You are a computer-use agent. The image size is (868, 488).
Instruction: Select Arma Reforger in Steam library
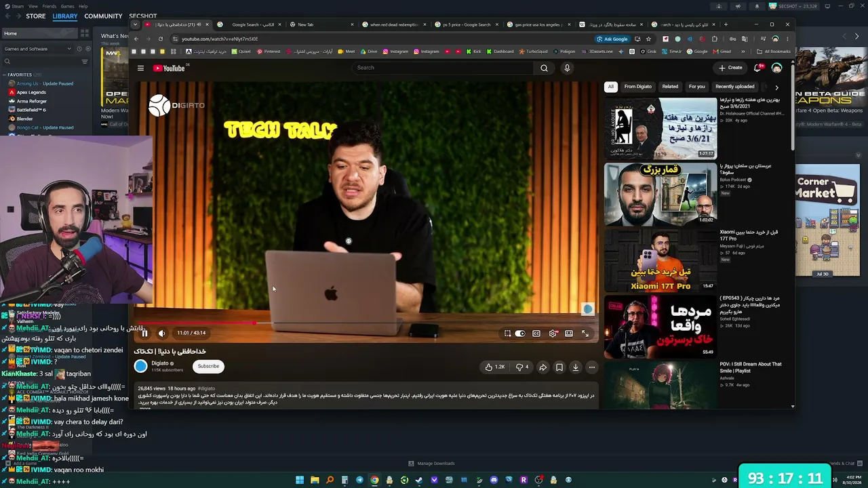point(32,101)
